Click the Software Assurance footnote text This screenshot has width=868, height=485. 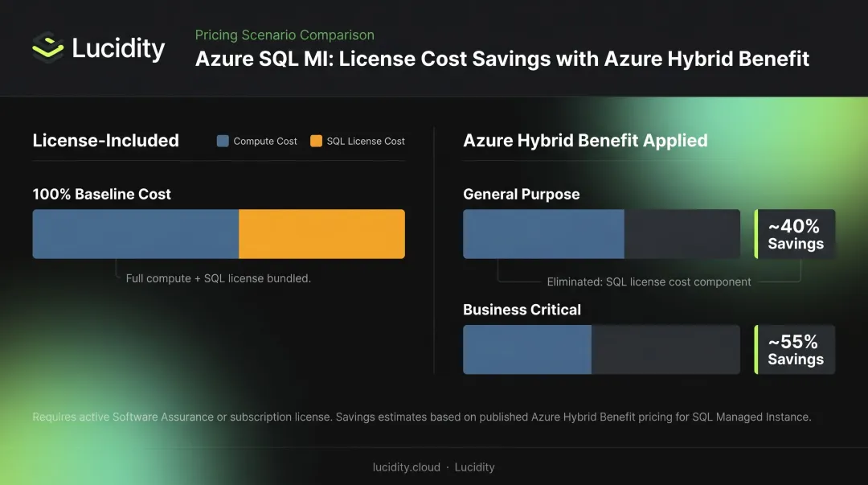pos(422,417)
